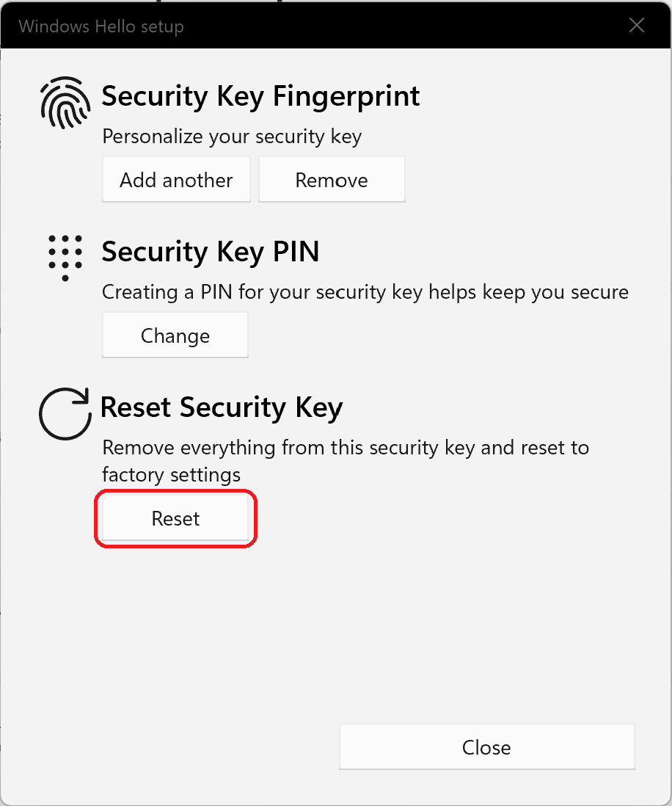Add another fingerprint to the security key
Viewport: 672px width, 806px height.
point(176,180)
